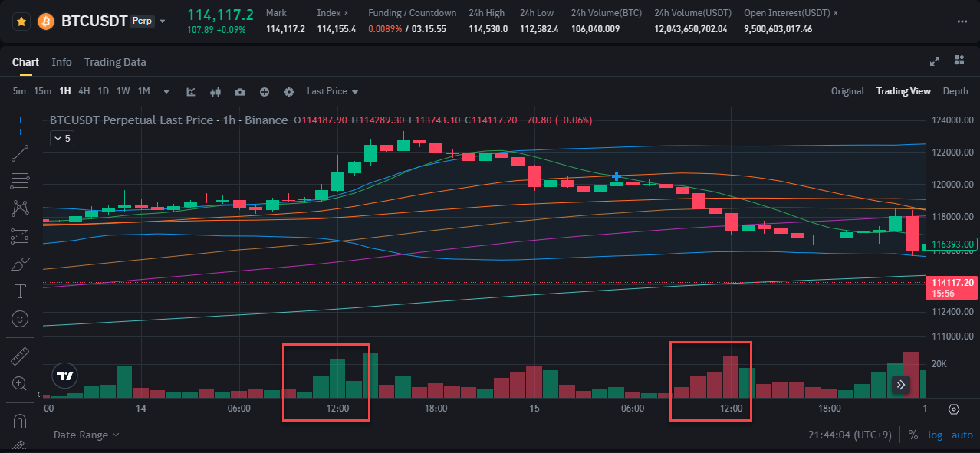Switch to the Original chart view
980x453 pixels.
847,91
